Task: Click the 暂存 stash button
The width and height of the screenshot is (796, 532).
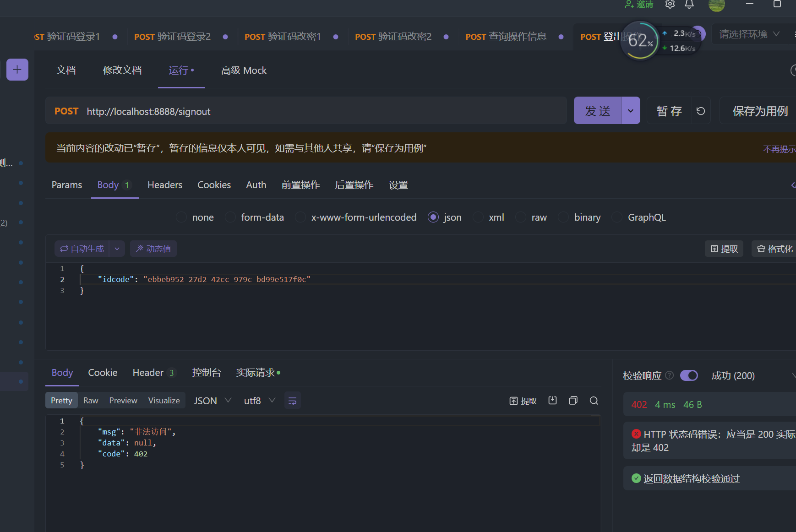Action: point(669,111)
